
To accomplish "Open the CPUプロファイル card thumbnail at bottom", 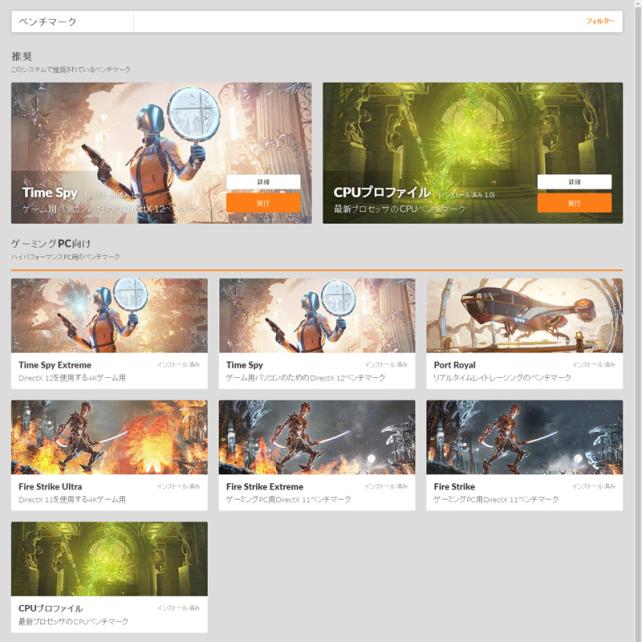I will point(109,558).
